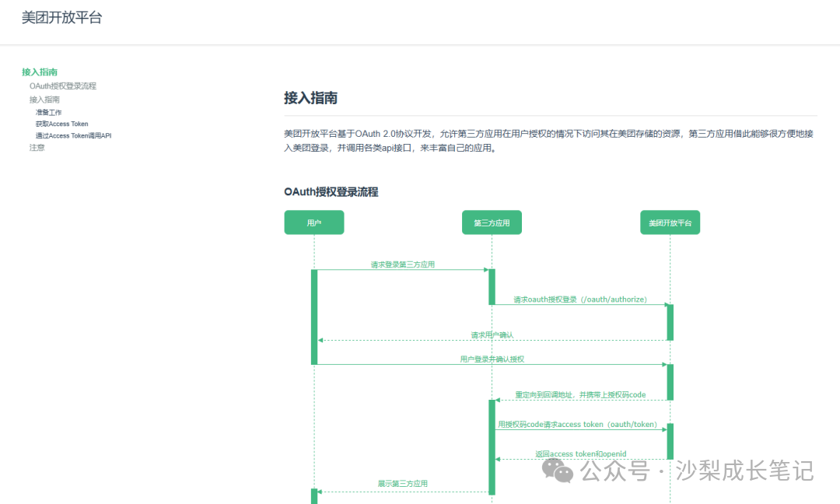The height and width of the screenshot is (504, 840).
Task: Select 注意 in the sidebar
Action: point(35,147)
